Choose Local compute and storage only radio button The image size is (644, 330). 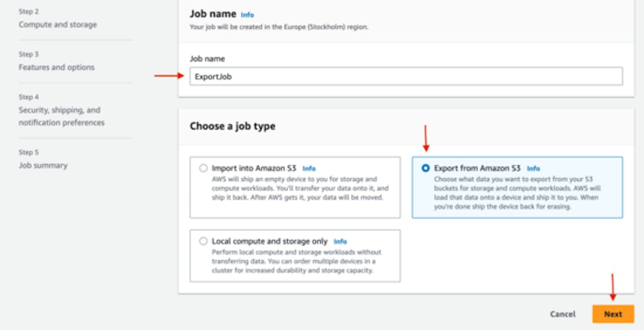point(203,241)
